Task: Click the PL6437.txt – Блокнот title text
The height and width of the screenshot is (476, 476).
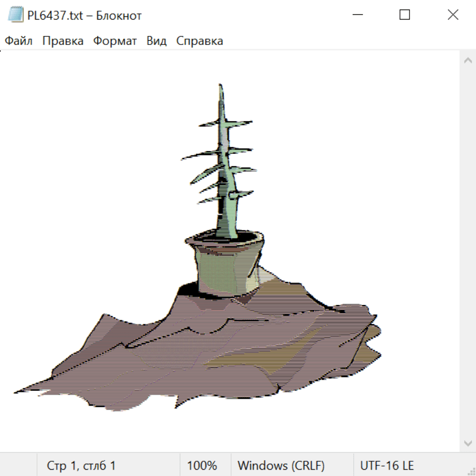Action: click(85, 16)
